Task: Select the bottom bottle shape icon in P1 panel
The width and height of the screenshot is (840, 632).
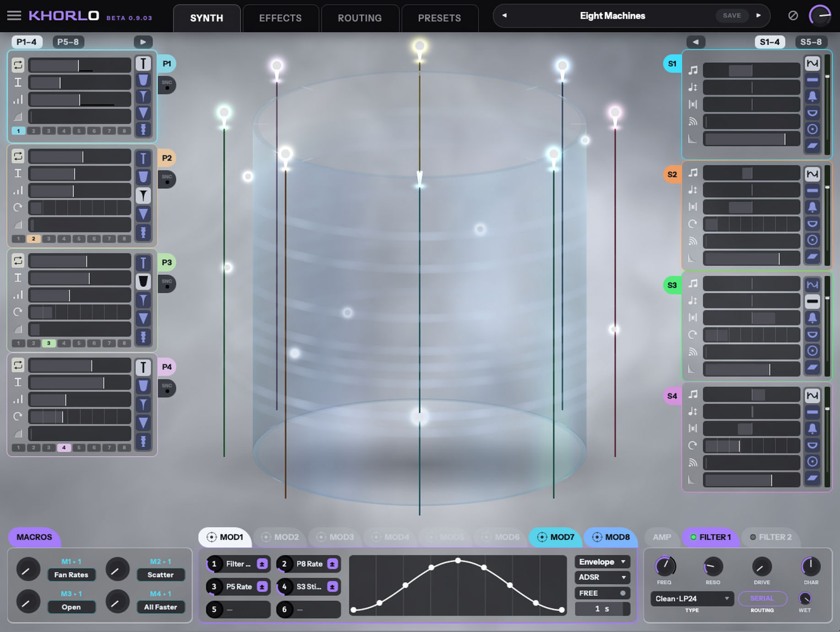Action: [x=143, y=130]
